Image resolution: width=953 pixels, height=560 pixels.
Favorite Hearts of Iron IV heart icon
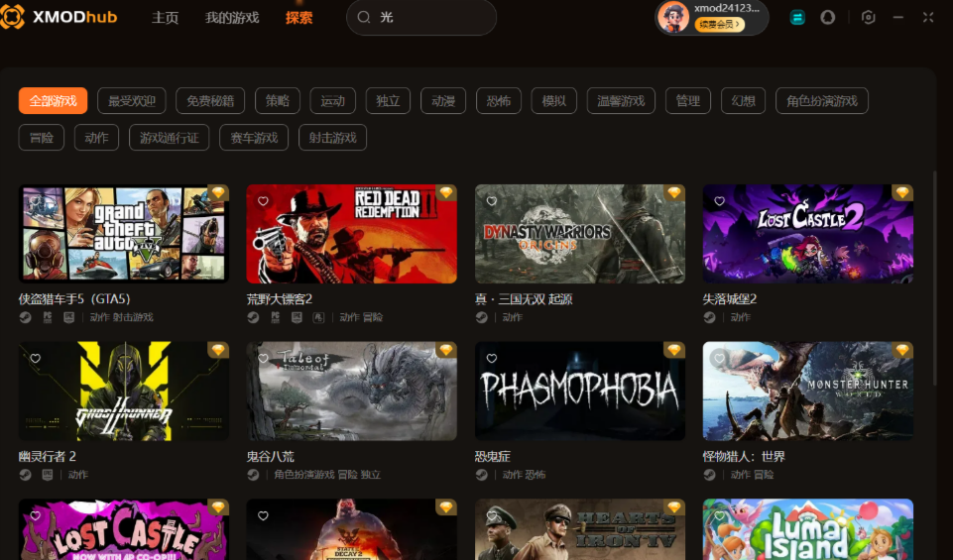point(492,515)
